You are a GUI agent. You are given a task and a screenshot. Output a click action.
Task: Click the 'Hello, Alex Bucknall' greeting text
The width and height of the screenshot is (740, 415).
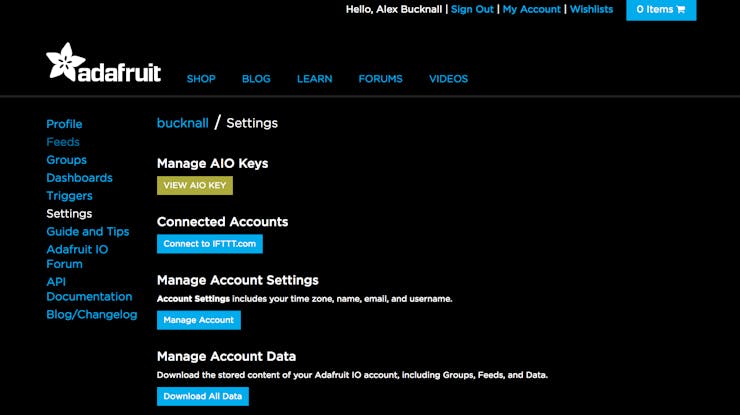click(394, 9)
